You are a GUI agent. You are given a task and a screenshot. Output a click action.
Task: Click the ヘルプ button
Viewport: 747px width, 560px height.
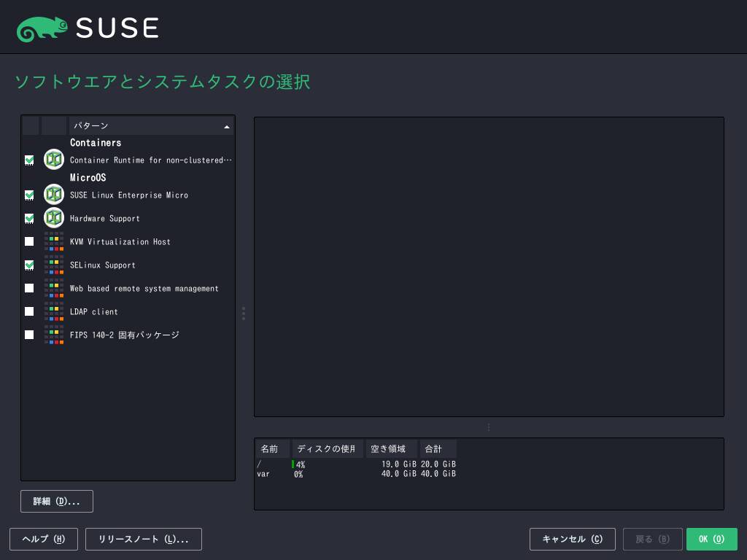43,539
